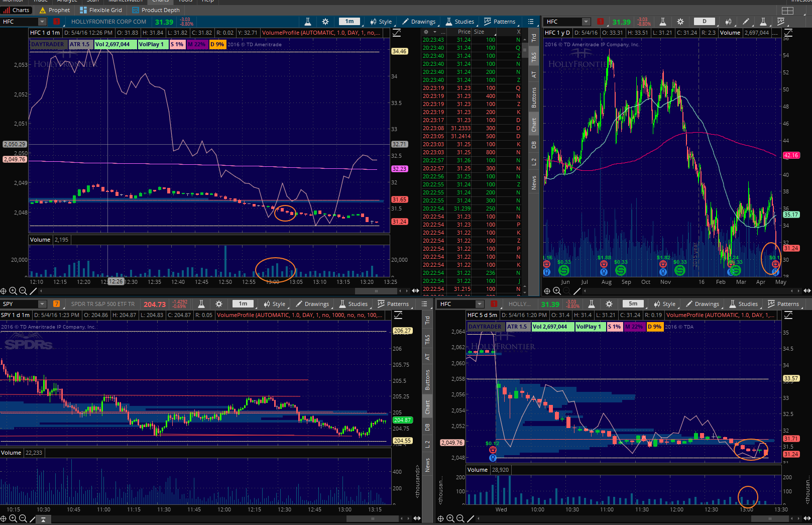This screenshot has height=525, width=812.
Task: Open thinkScript flask icon on HFC 5m chart
Action: 592,304
